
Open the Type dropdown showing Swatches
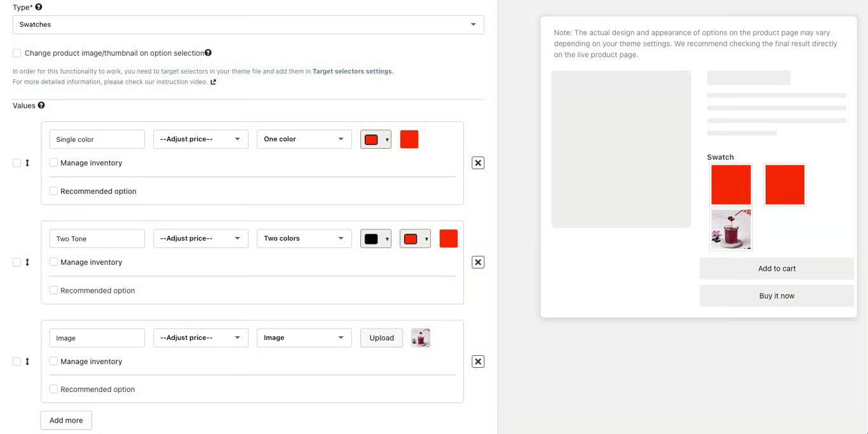click(x=248, y=25)
